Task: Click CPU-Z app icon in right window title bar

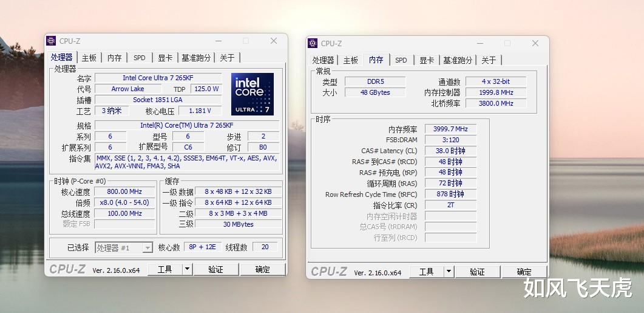Action: [313, 43]
